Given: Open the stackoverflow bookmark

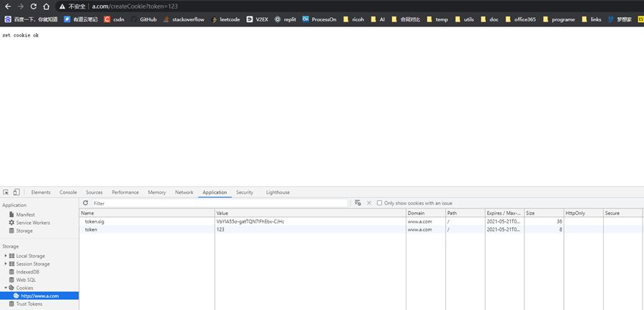Looking at the screenshot, I should (184, 19).
